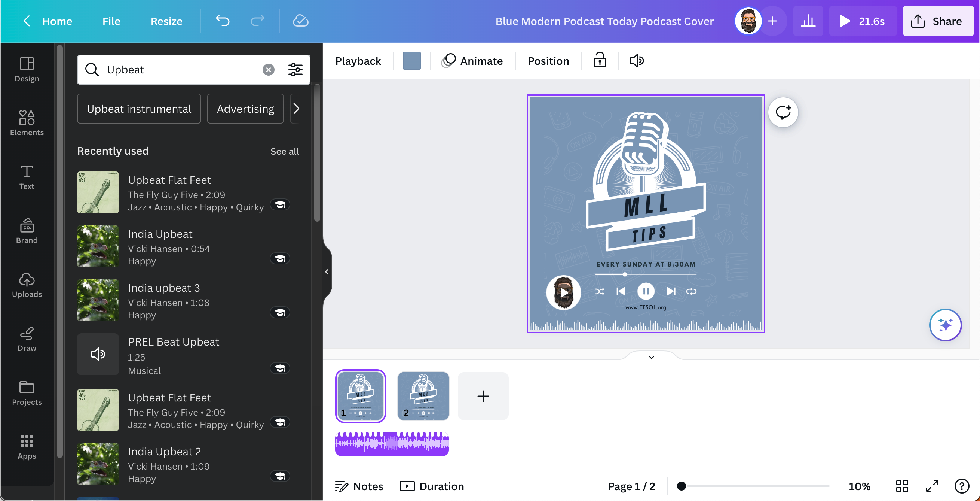Collapse the page timeline with down chevron
This screenshot has width=980, height=501.
651,357
